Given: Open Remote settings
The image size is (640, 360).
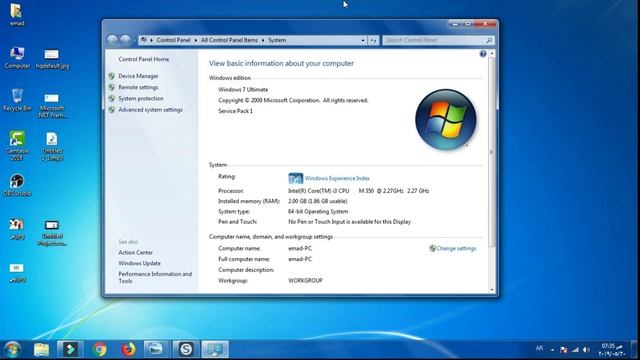Looking at the screenshot, I should coord(138,87).
